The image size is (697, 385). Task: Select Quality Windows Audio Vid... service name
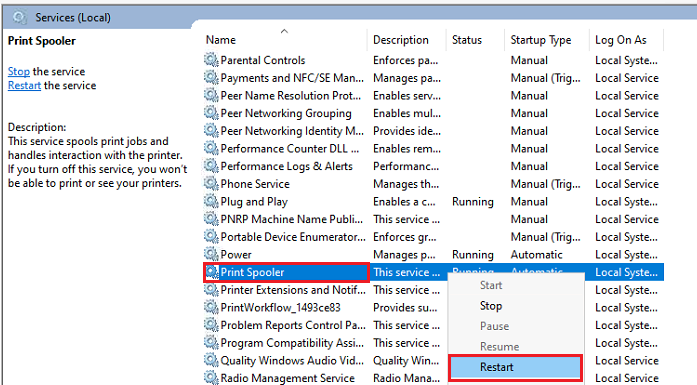pos(292,361)
